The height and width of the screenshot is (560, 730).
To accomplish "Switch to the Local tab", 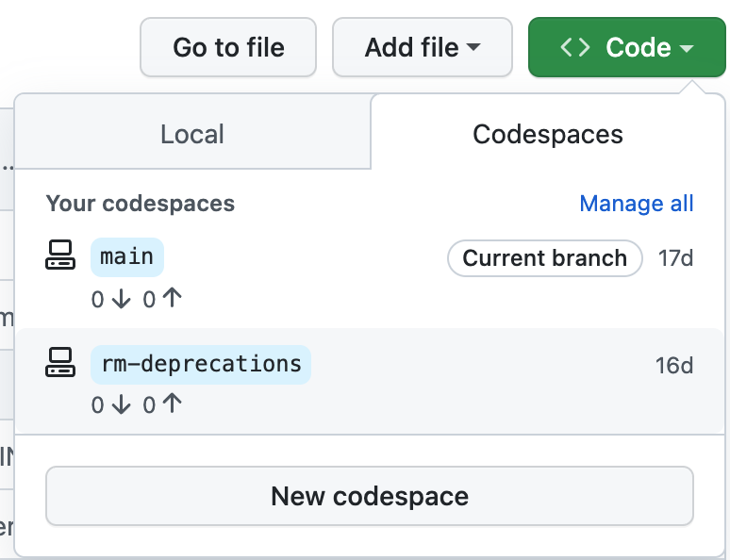I will (192, 134).
